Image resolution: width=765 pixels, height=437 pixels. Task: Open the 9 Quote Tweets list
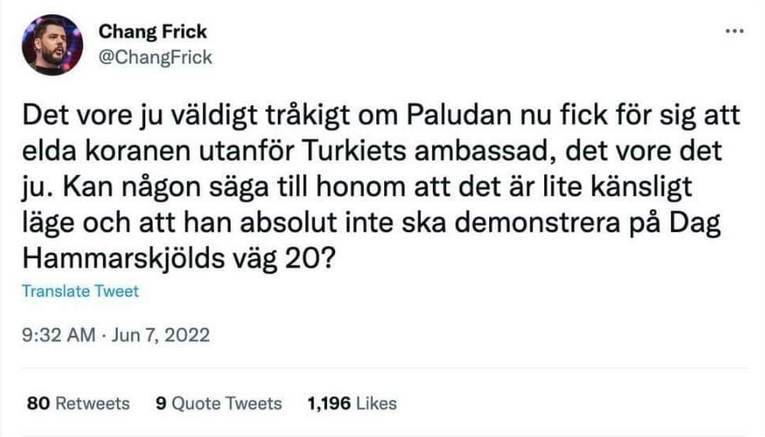point(219,404)
